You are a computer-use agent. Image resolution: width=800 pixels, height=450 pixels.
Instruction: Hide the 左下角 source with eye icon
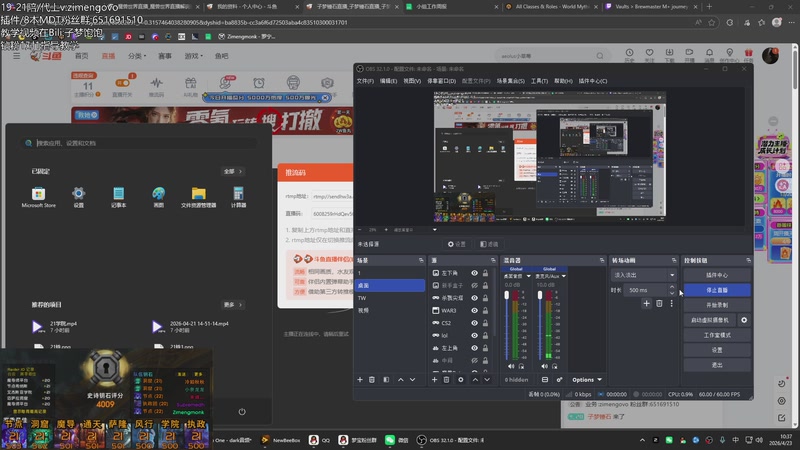tap(474, 273)
